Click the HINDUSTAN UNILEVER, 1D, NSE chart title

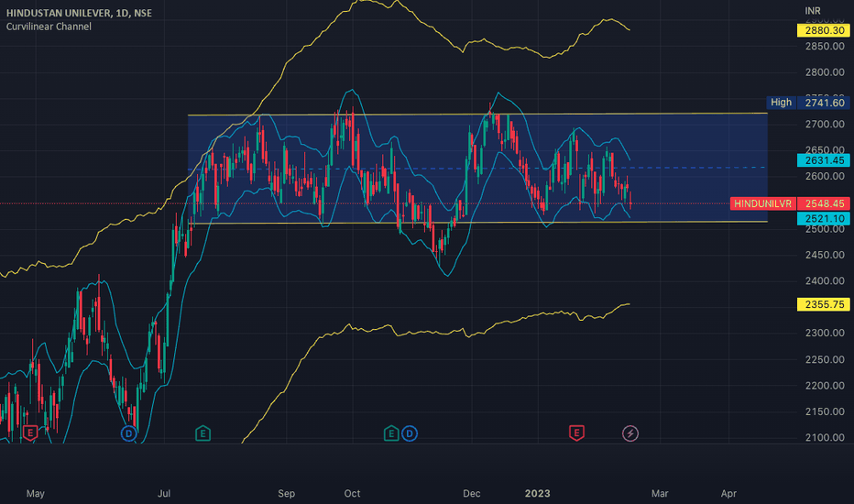[79, 13]
